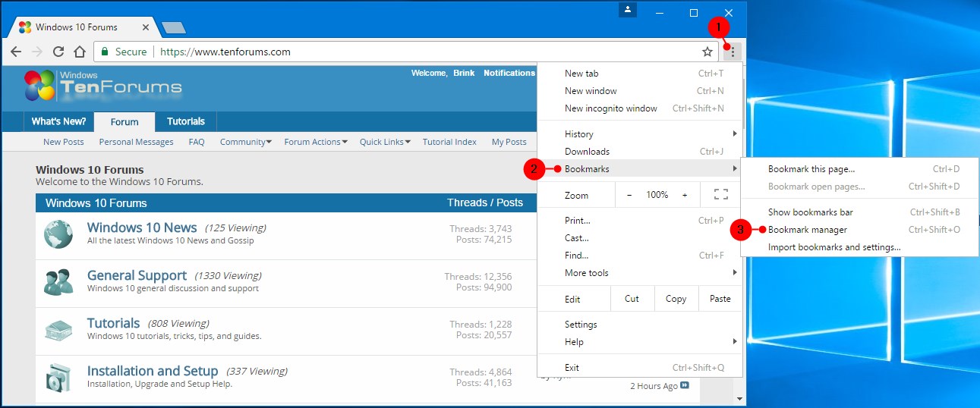The image size is (980, 408).
Task: Open the New Posts link
Action: (64, 142)
